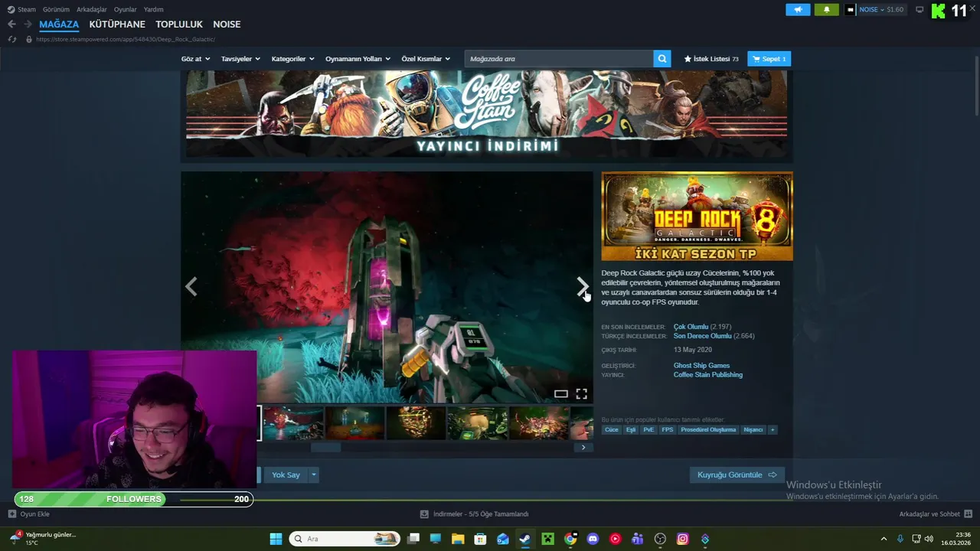This screenshot has height=551, width=980.
Task: Switch to the MAĞAZA tab
Action: coord(59,24)
